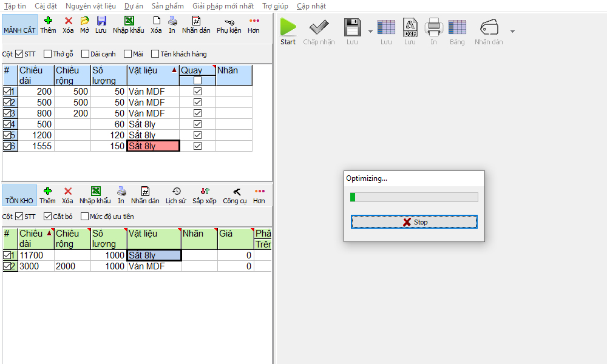Image resolution: width=607 pixels, height=364 pixels.
Task: Enable the Thớ gỗ column checkbox
Action: point(48,54)
